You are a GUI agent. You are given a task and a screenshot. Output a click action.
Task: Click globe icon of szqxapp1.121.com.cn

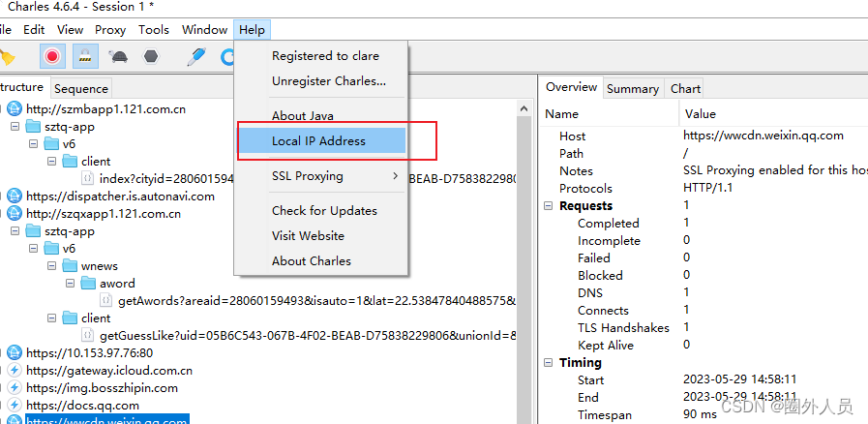click(x=15, y=214)
